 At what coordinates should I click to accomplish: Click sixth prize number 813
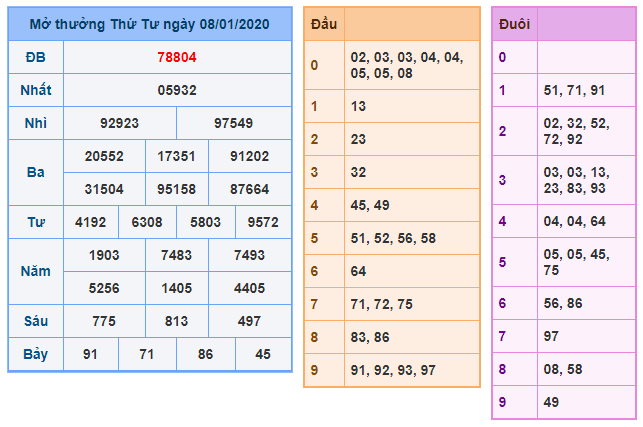(x=177, y=321)
